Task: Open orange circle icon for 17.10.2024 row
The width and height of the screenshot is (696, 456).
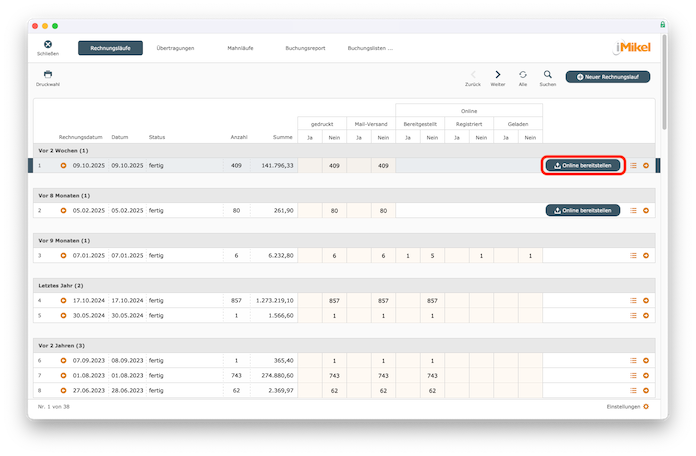Action: [64, 300]
